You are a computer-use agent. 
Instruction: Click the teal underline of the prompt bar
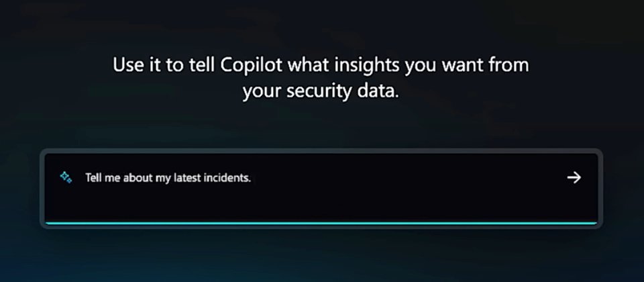tap(321, 223)
